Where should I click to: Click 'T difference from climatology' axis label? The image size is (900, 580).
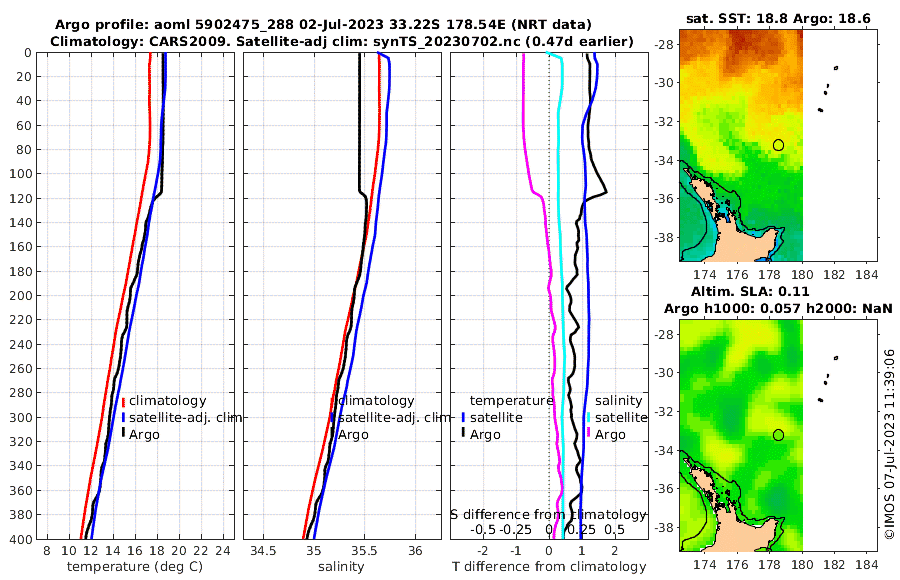pyautogui.click(x=549, y=567)
